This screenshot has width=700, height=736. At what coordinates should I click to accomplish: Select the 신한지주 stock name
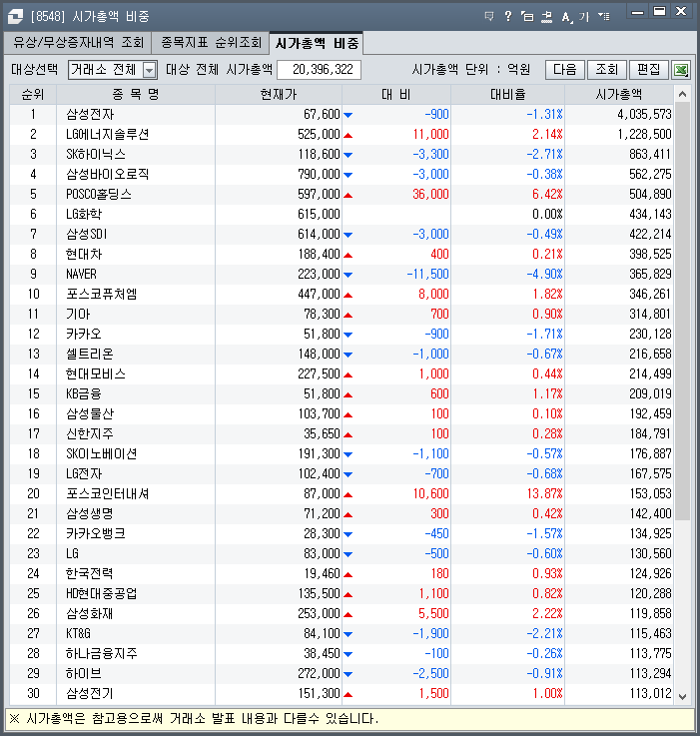pos(90,433)
